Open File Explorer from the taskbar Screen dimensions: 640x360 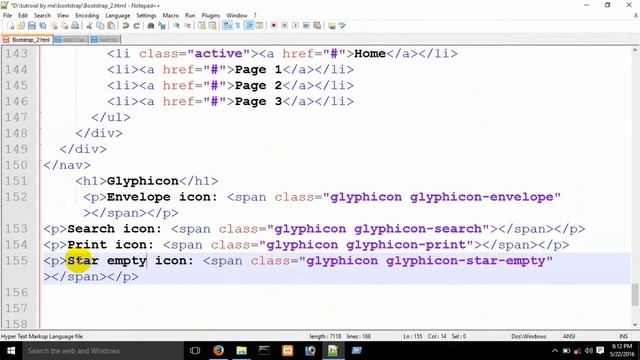pyautogui.click(x=241, y=351)
